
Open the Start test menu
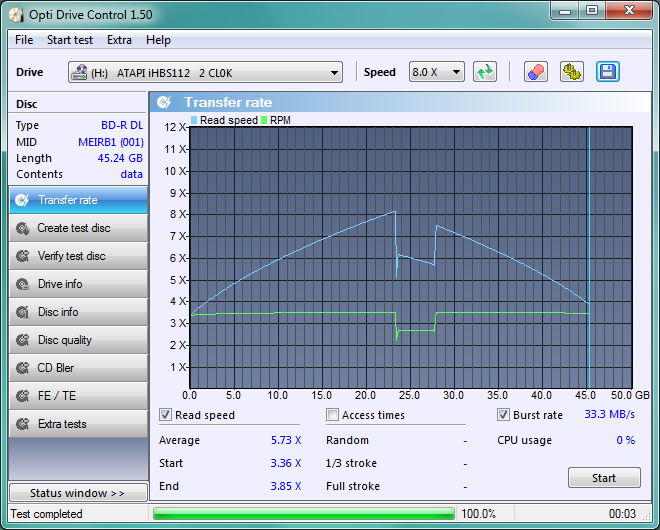pos(70,40)
